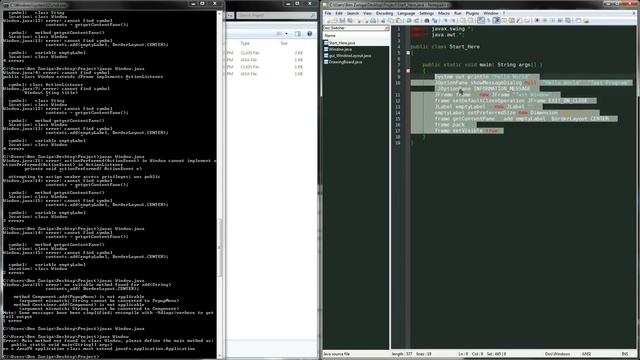Close the Doc Switcher panel

pos(387,28)
